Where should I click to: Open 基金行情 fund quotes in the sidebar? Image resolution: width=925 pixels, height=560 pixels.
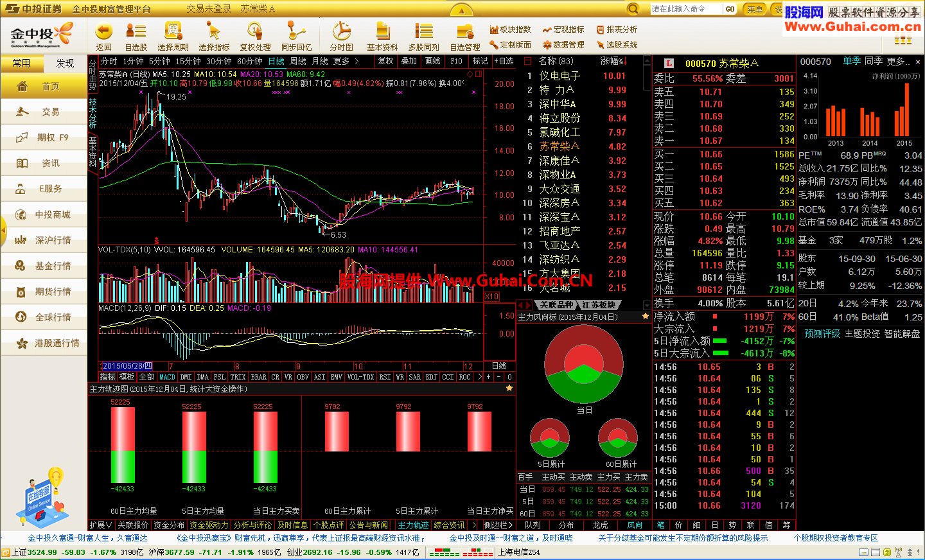point(44,266)
